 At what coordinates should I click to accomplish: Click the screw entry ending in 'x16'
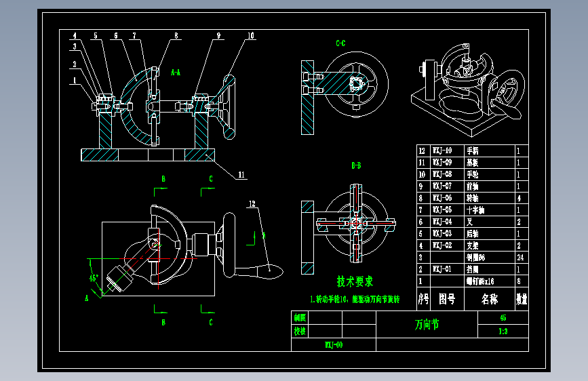[x=480, y=281]
